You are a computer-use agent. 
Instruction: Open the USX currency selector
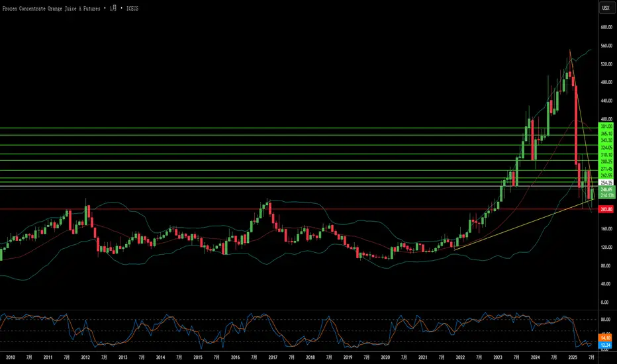click(604, 9)
